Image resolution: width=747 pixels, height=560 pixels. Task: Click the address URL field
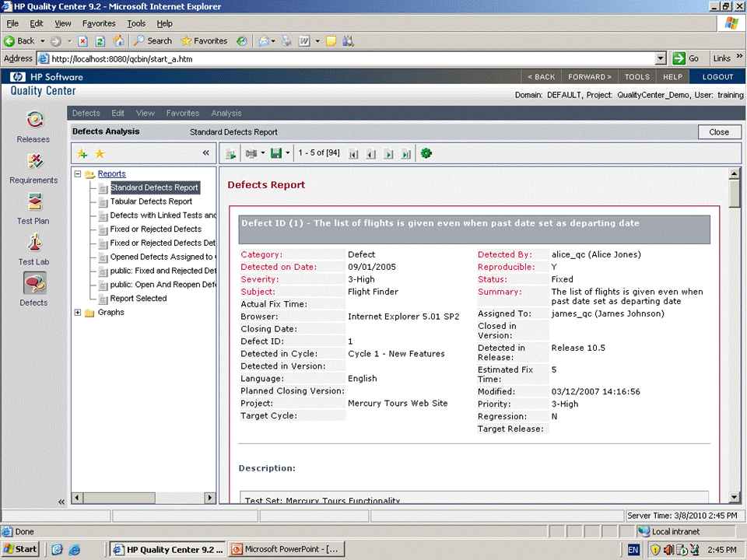[x=352, y=59]
